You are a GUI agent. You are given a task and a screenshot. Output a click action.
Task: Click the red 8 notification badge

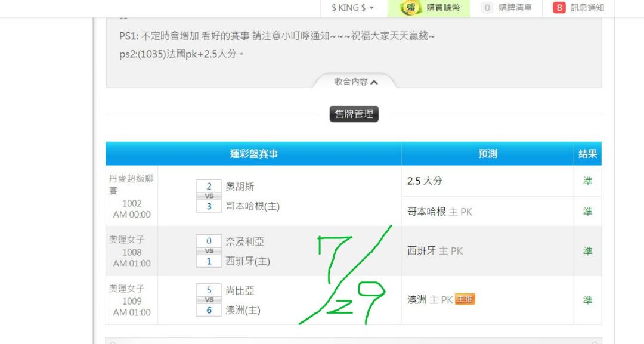tap(559, 7)
